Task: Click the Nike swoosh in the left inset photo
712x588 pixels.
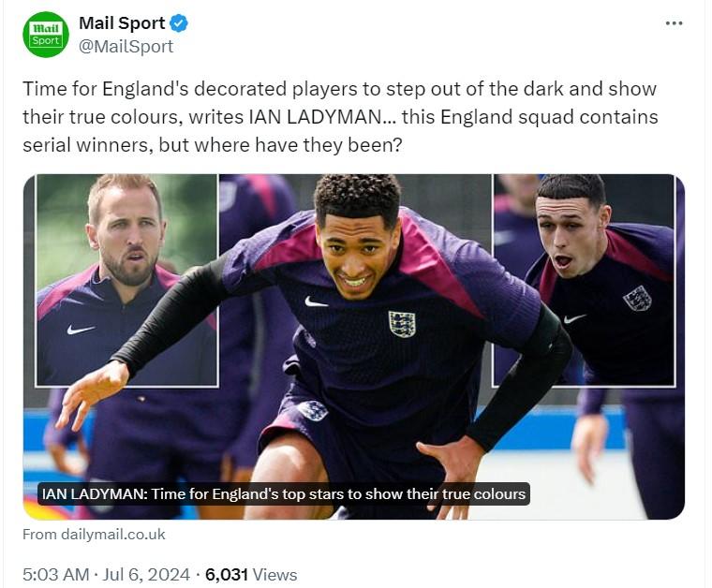Action: [x=81, y=330]
